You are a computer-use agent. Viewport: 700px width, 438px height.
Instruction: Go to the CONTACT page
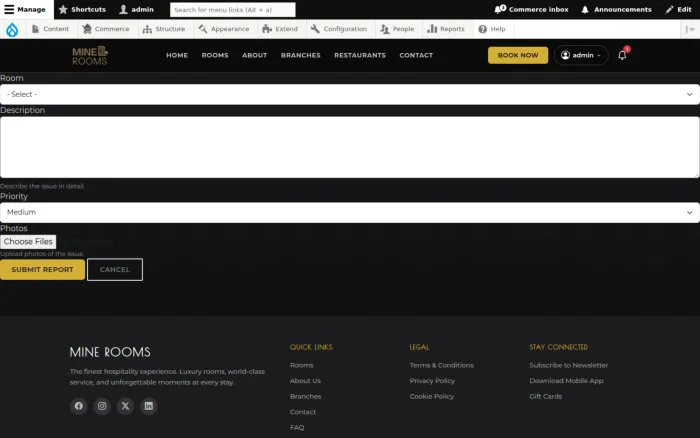point(416,55)
